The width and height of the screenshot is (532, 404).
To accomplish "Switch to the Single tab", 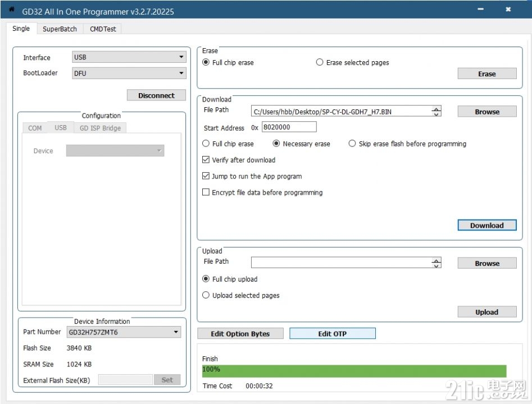I will (x=21, y=29).
